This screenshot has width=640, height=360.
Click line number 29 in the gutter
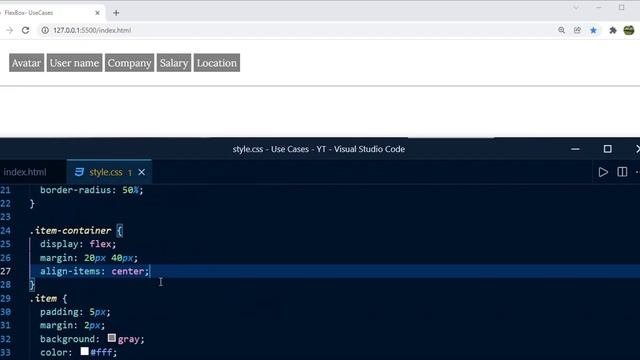tap(6, 298)
